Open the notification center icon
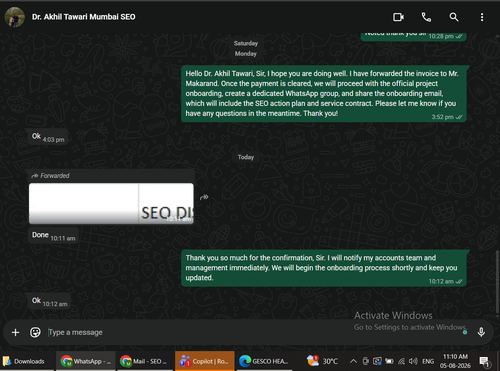This screenshot has width=500, height=371. point(484,361)
